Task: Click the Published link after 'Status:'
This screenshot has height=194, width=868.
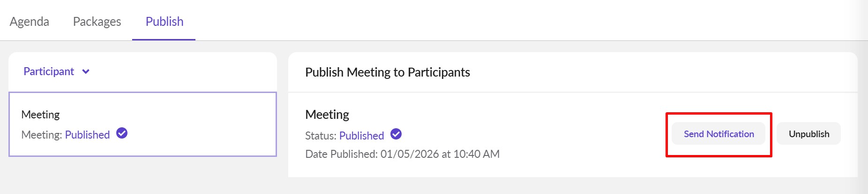Action: (361, 136)
